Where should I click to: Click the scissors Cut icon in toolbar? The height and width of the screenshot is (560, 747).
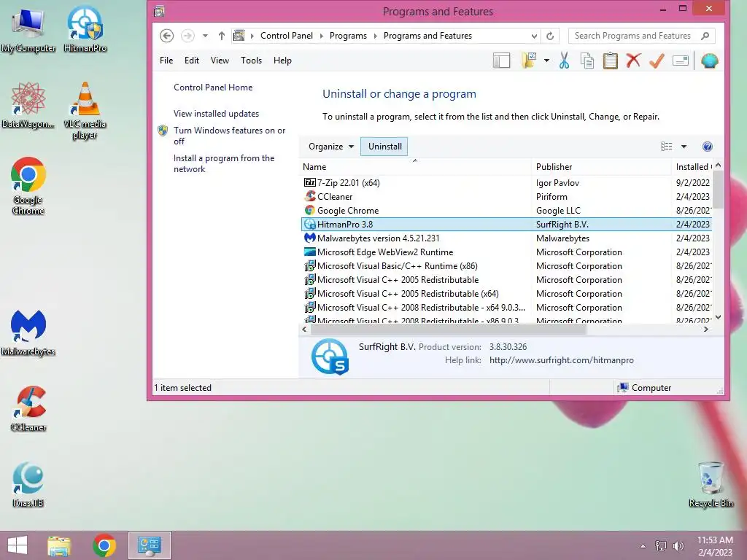click(x=564, y=61)
